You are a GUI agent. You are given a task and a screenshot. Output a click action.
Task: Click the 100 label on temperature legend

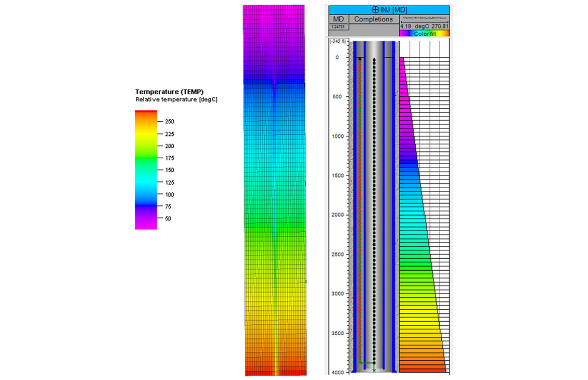tap(170, 194)
